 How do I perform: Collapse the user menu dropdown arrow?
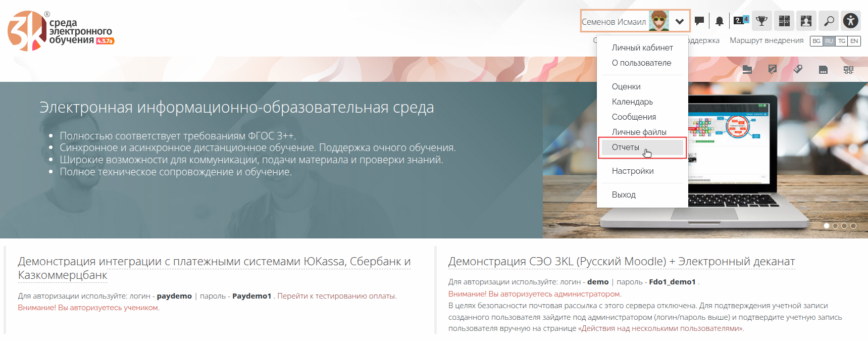[x=680, y=22]
